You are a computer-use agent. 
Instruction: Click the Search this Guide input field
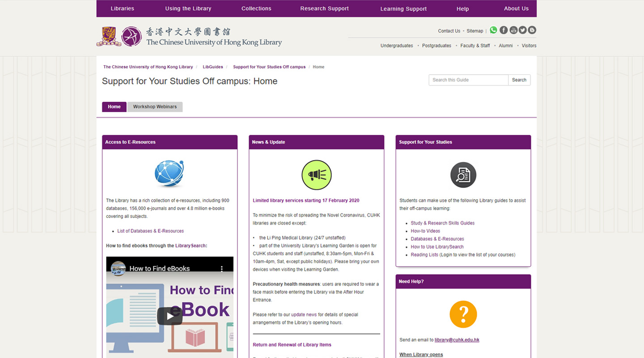468,80
